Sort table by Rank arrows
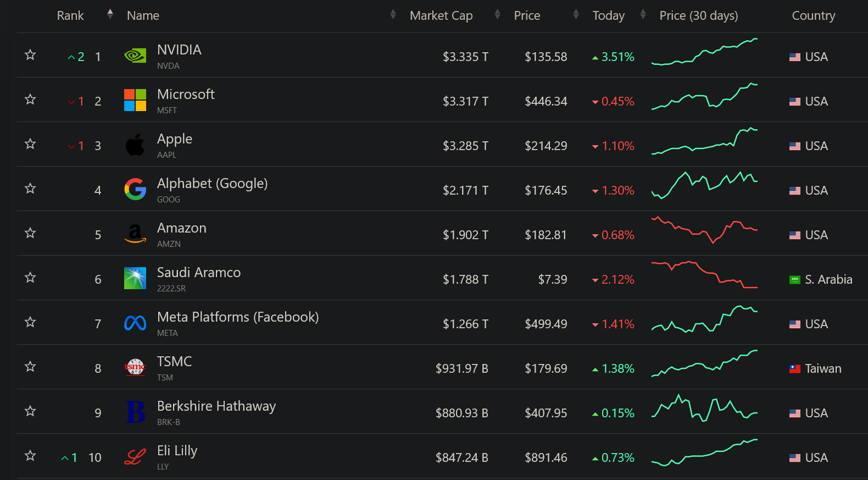The width and height of the screenshot is (868, 480). (110, 14)
